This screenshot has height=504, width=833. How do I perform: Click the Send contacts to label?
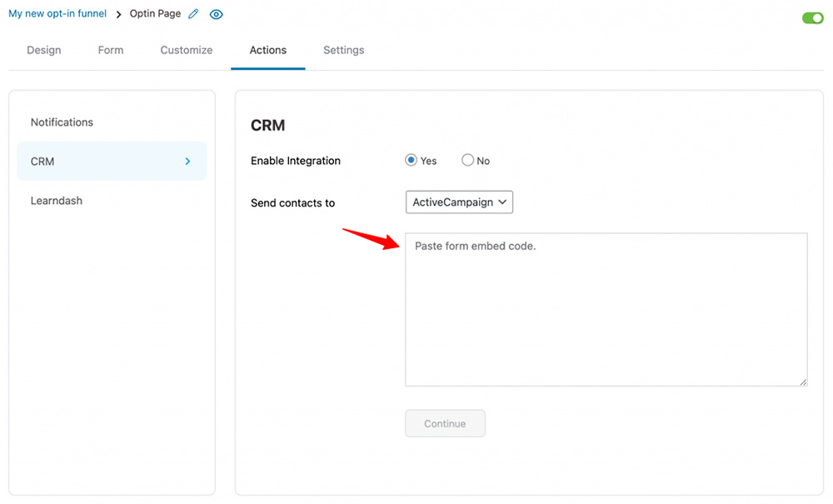292,203
